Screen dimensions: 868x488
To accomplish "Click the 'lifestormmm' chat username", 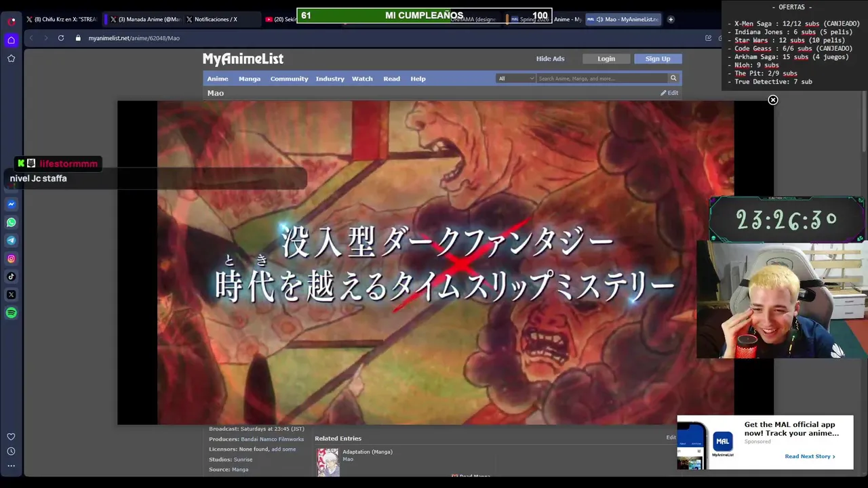I will (68, 163).
